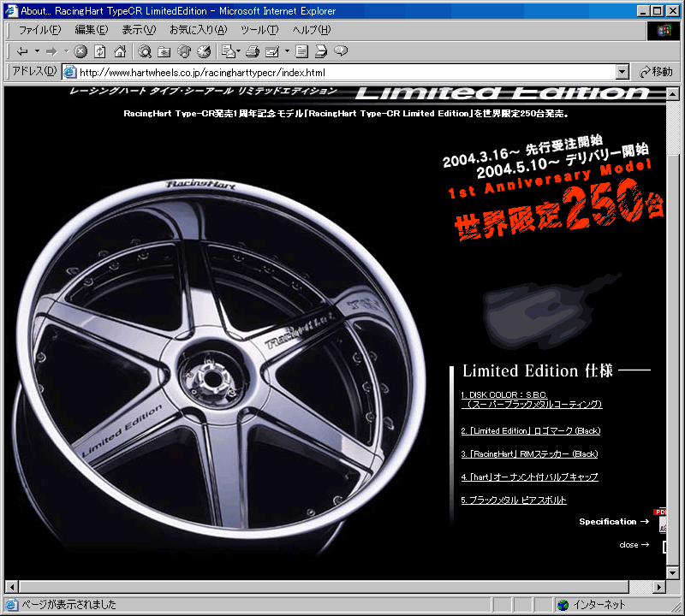This screenshot has height=616, width=685.
Task: Go forward with the Forward arrow
Action: coord(51,51)
